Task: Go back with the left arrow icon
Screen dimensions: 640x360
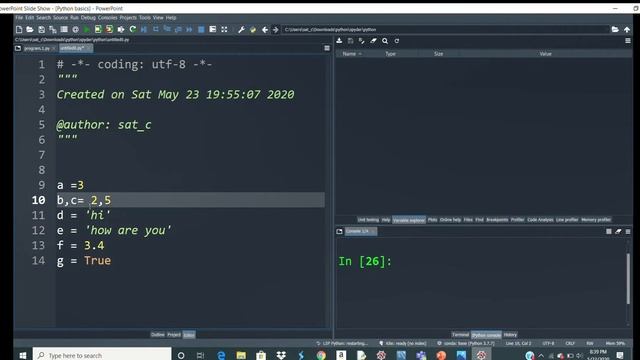Action: [x=264, y=29]
